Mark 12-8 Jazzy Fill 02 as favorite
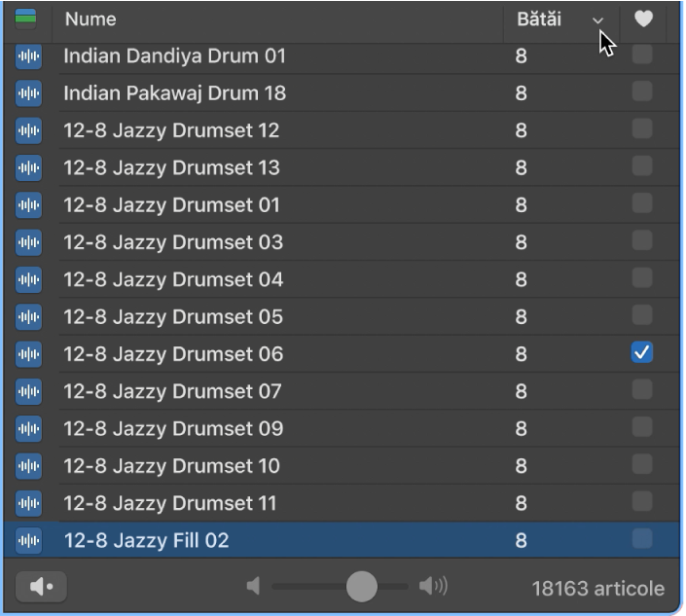 pyautogui.click(x=642, y=539)
